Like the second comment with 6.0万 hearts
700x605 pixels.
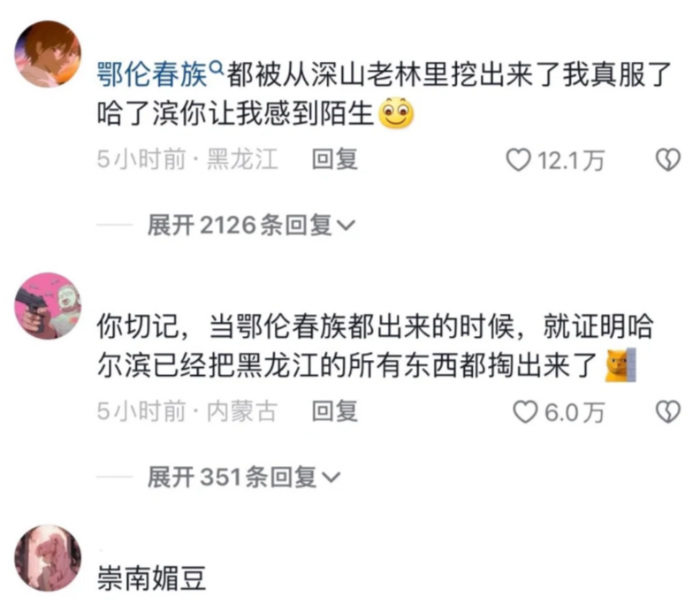(x=525, y=412)
